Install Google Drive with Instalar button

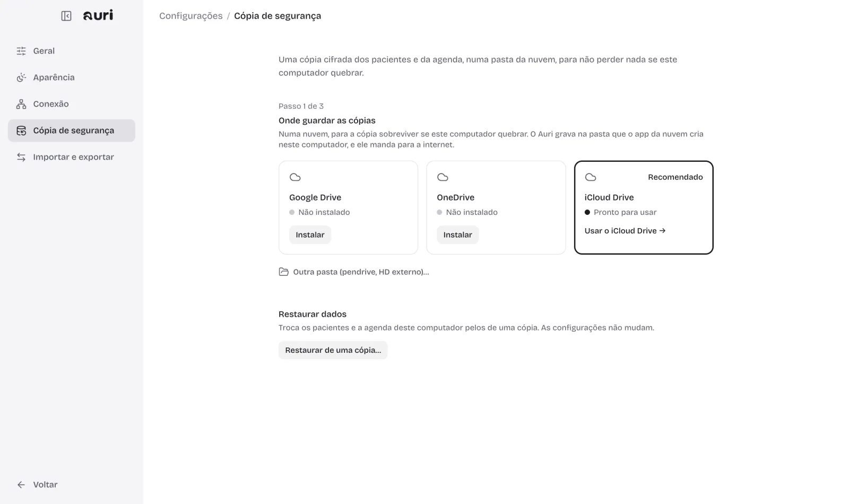point(310,234)
